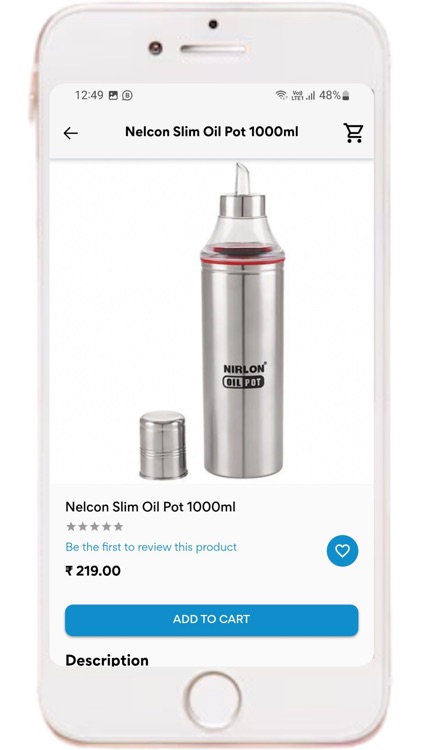Tap the Wi-Fi status icon
The height and width of the screenshot is (750, 422).
click(x=281, y=95)
